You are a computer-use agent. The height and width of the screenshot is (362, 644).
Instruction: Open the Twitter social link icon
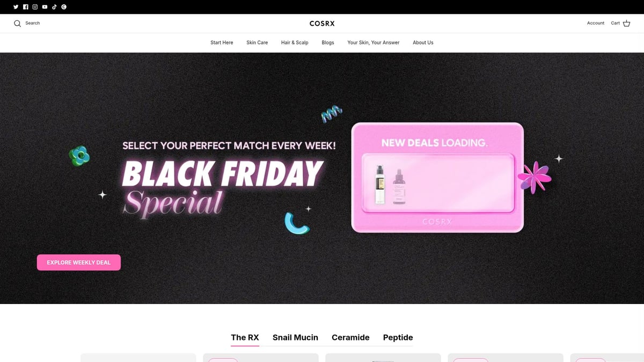[x=16, y=7]
